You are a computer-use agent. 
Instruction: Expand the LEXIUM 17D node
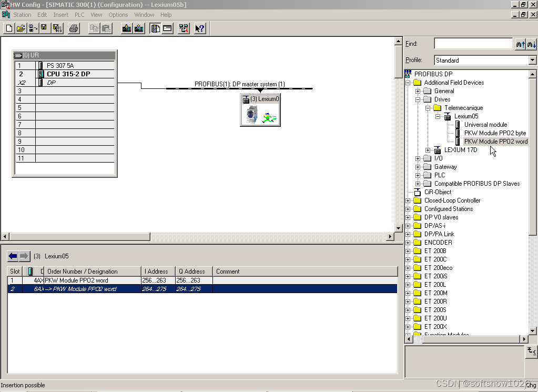(x=428, y=150)
